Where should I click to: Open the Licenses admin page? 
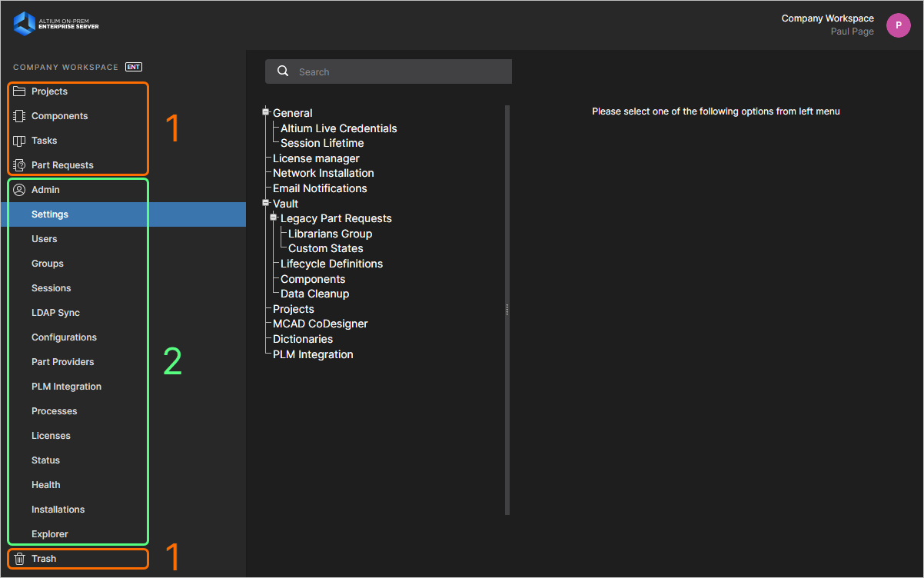click(51, 436)
